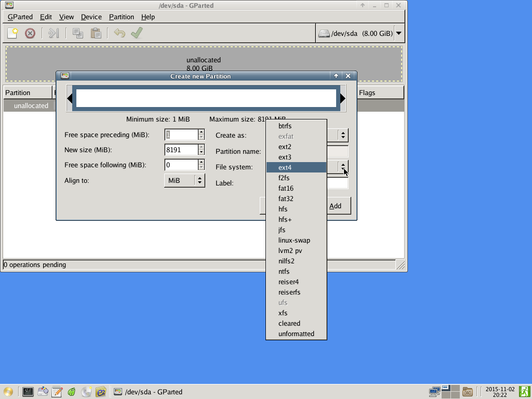
Task: Click the right resize arrow of partition bar
Action: (x=342, y=98)
